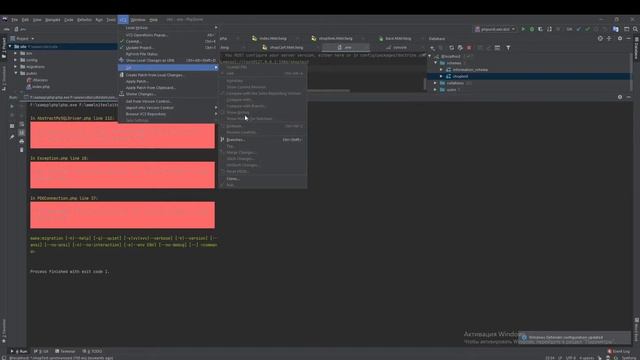
Task: Choose Get from Version Control
Action: click(168, 101)
